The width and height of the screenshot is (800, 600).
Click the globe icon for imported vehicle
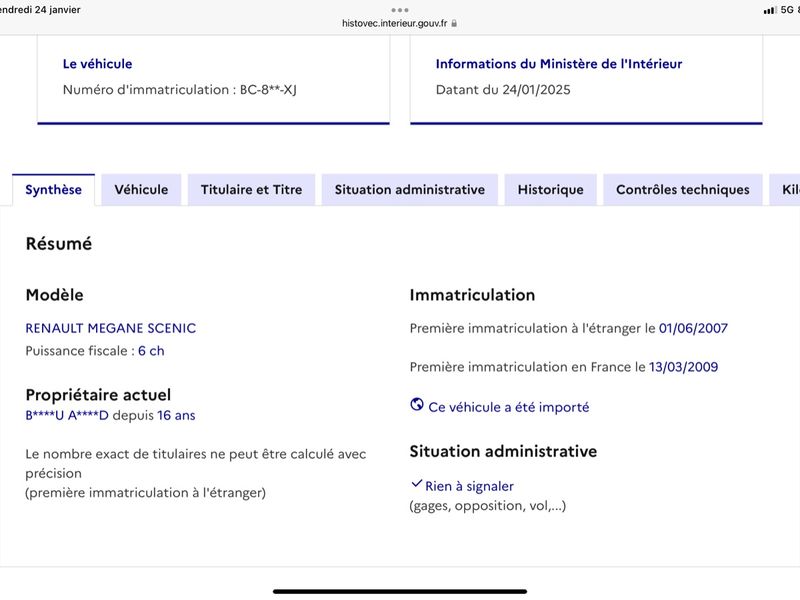point(417,405)
